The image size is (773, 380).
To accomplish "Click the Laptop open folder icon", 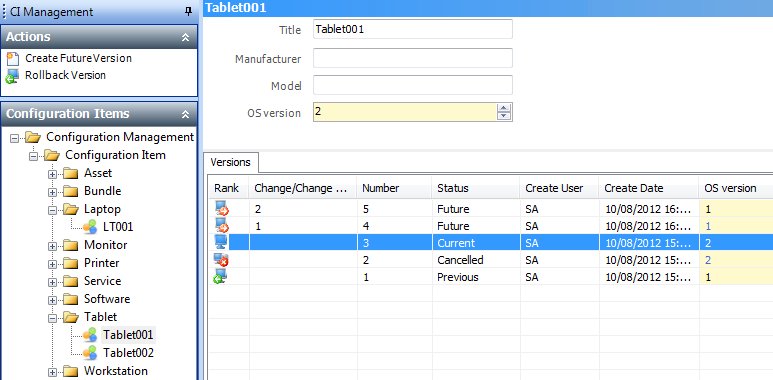I will coord(71,209).
